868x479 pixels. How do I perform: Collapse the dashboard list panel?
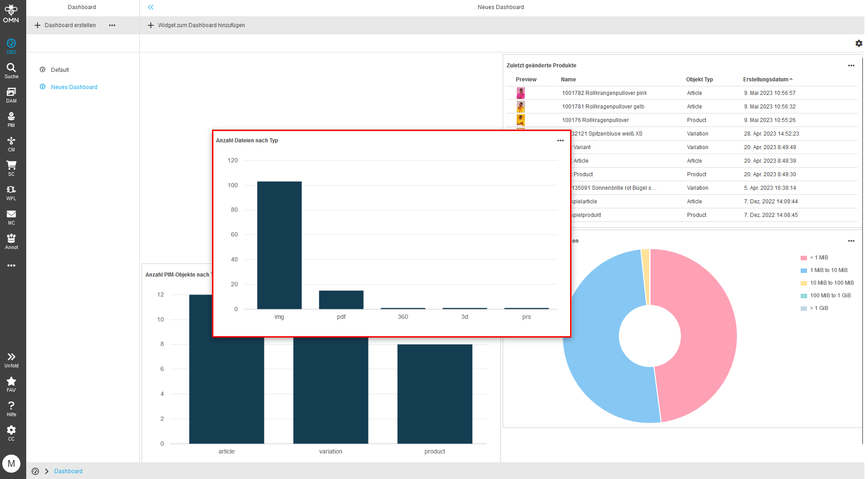151,7
